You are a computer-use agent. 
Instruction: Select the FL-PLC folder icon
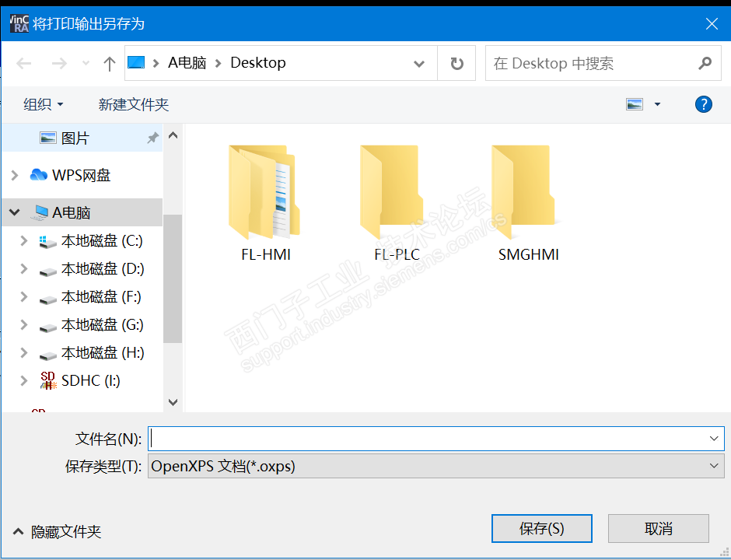tap(393, 191)
